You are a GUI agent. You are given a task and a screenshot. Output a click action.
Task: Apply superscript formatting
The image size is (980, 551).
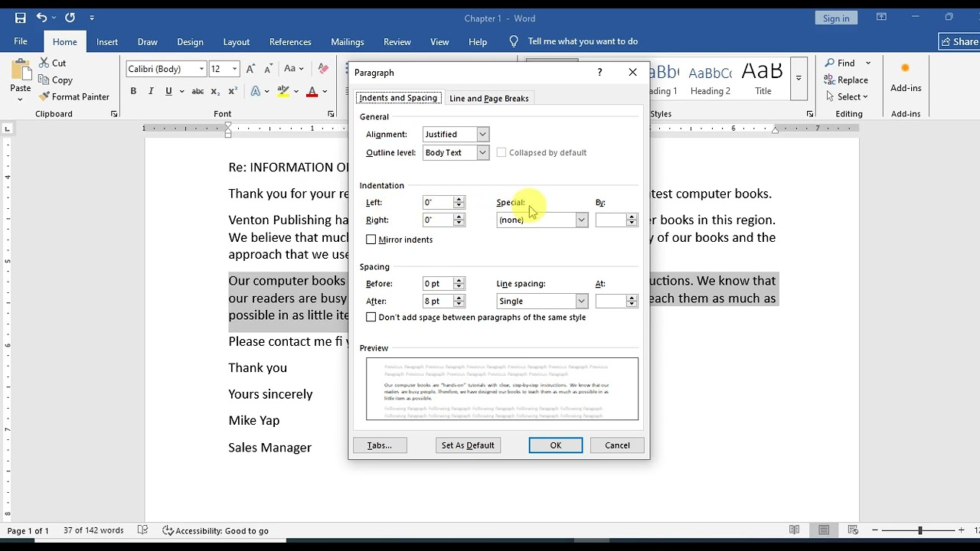point(233,91)
